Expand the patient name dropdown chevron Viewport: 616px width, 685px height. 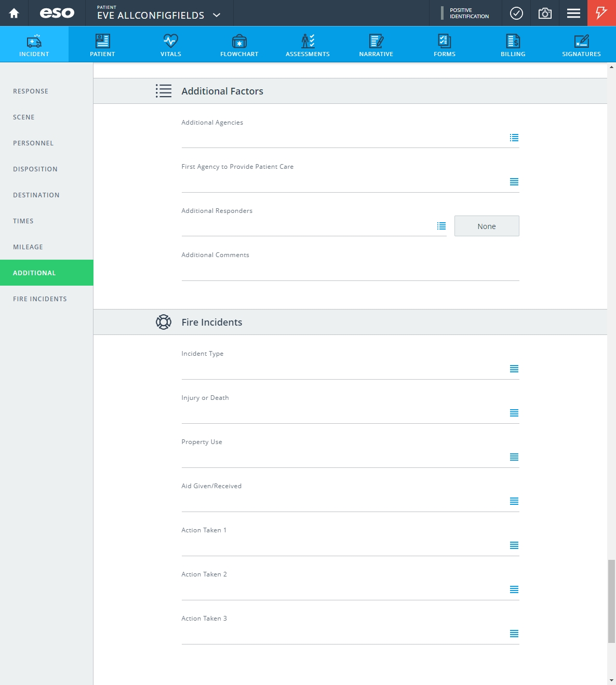click(217, 15)
